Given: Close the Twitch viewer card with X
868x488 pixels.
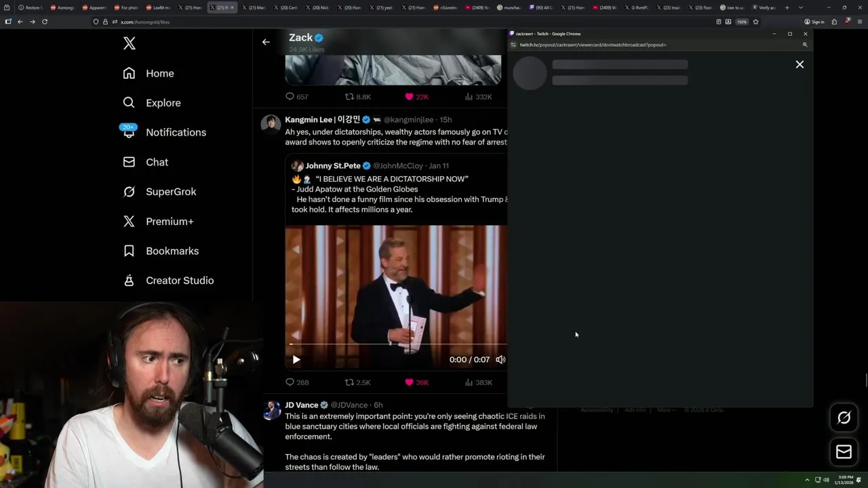Looking at the screenshot, I should pyautogui.click(x=800, y=64).
